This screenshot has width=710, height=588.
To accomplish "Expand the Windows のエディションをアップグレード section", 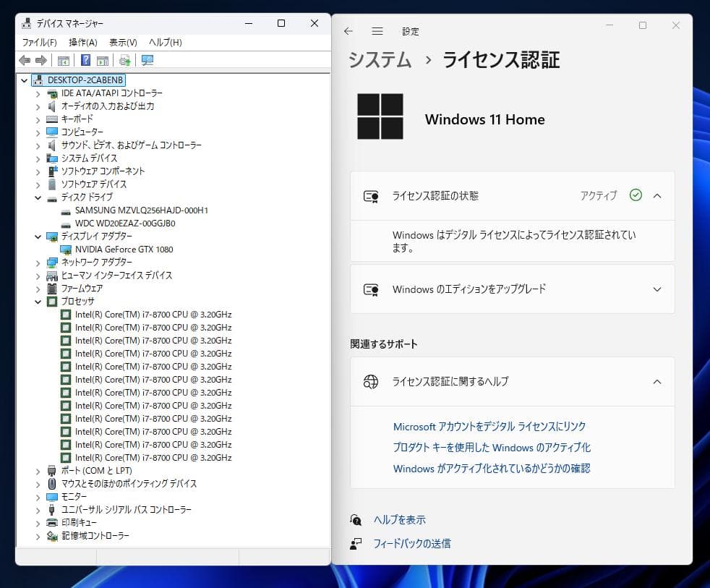I will [x=656, y=289].
